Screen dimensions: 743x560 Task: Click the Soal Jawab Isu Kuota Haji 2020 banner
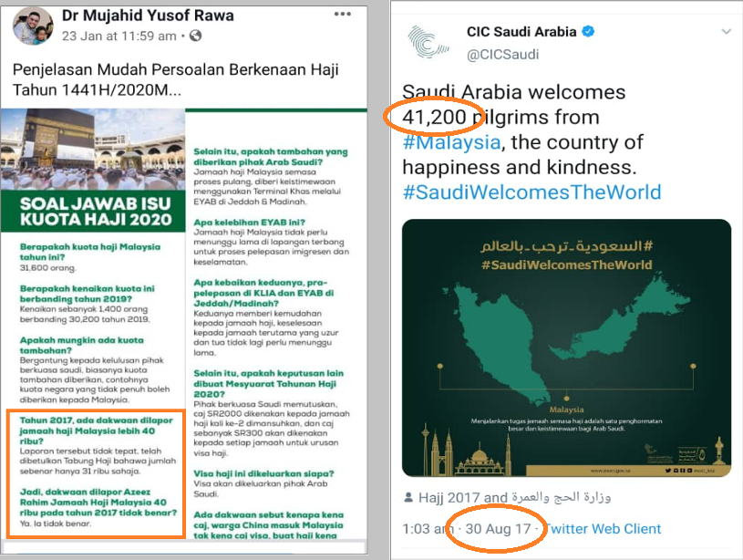(93, 211)
